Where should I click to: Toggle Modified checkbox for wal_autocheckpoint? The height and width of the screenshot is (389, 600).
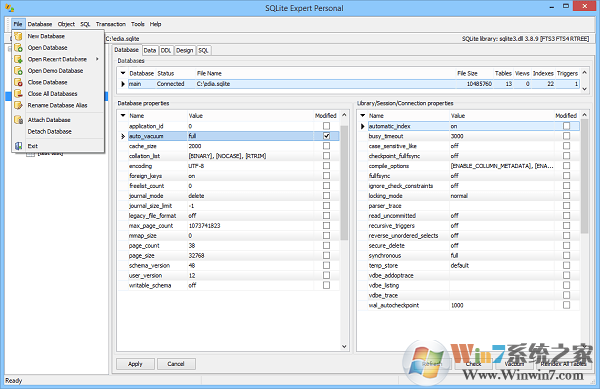[x=566, y=305]
